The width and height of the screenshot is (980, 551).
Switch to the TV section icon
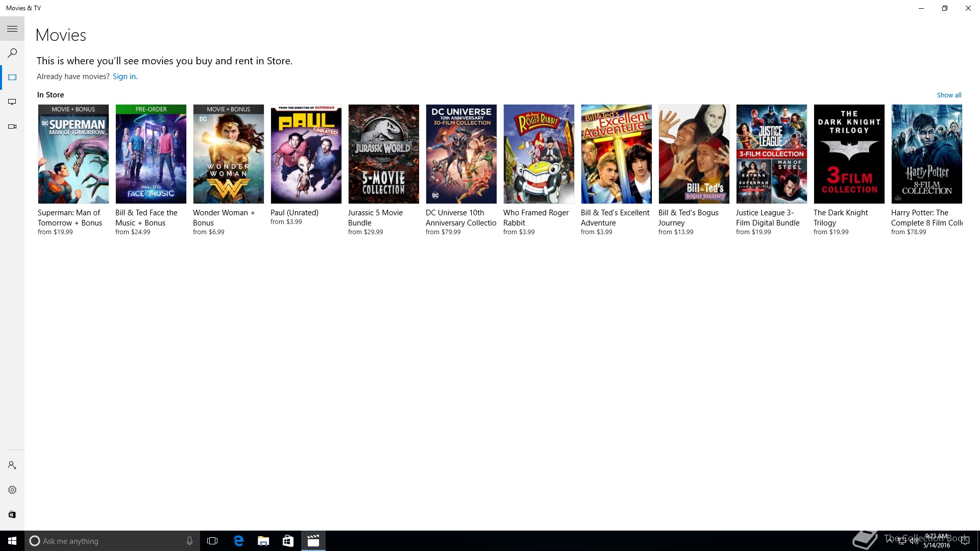point(12,102)
